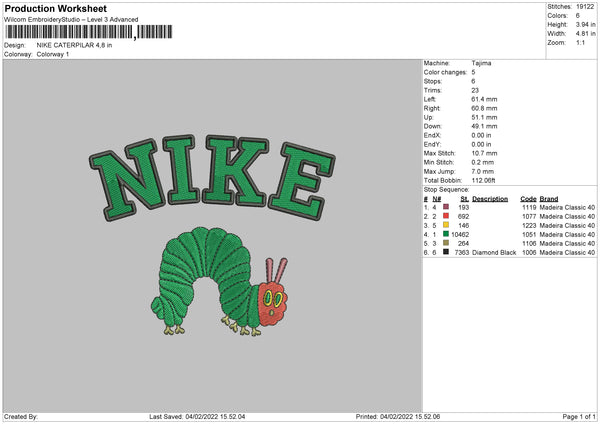Click the 'Color changes:' label
The height and width of the screenshot is (424, 600).
pos(445,72)
